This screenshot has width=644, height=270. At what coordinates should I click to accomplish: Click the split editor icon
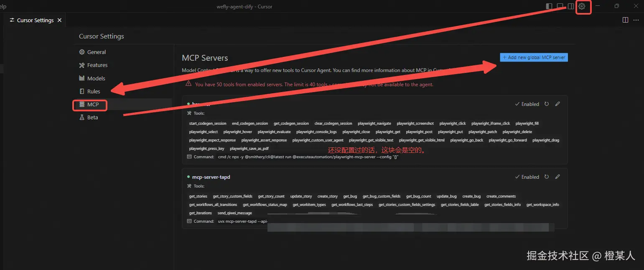(625, 20)
